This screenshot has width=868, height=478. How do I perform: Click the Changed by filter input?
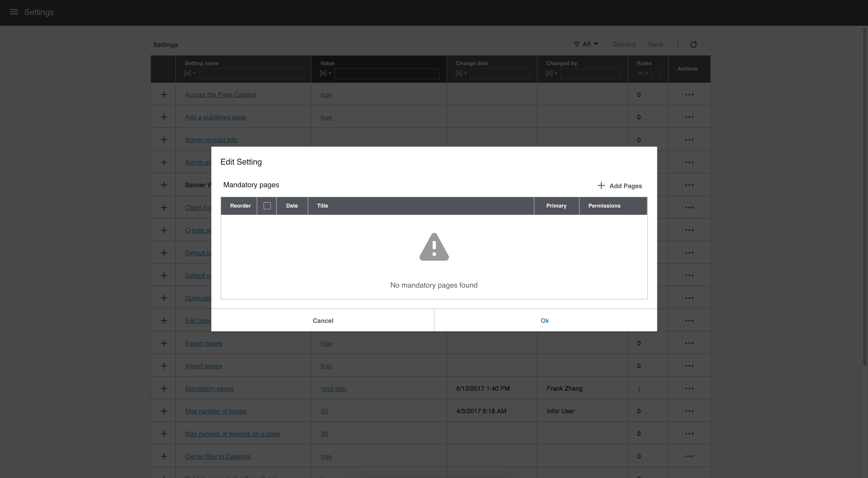(x=590, y=73)
